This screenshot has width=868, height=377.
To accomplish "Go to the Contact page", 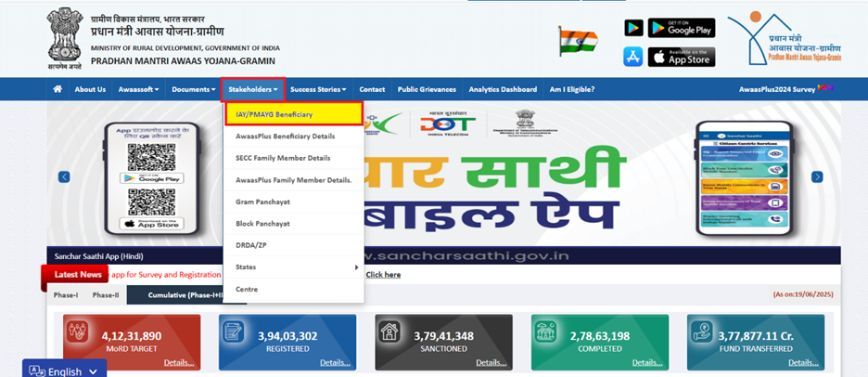I will point(372,89).
